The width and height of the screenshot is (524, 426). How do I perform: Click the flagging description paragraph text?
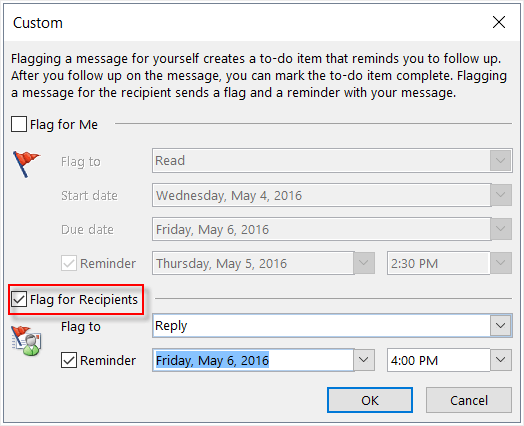259,76
